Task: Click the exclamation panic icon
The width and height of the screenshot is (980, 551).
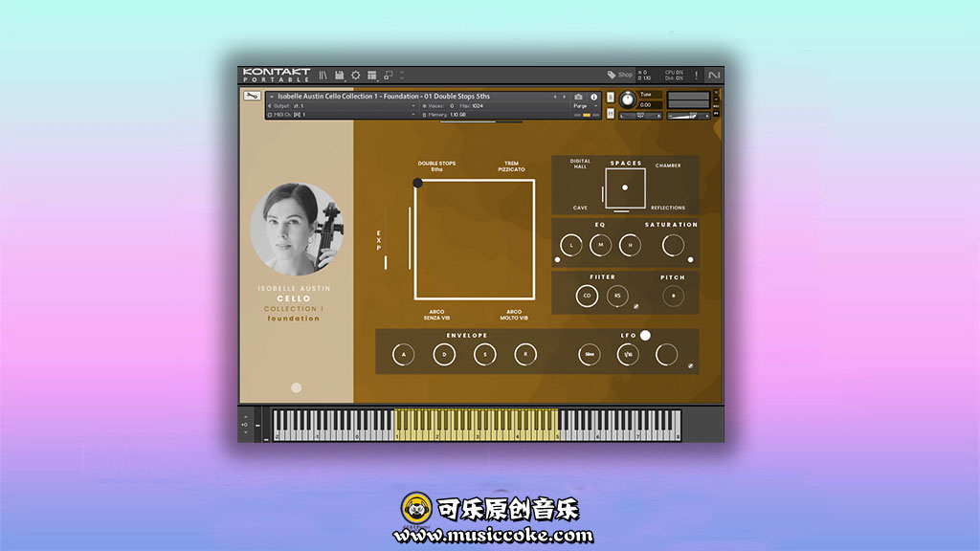Action: click(697, 76)
